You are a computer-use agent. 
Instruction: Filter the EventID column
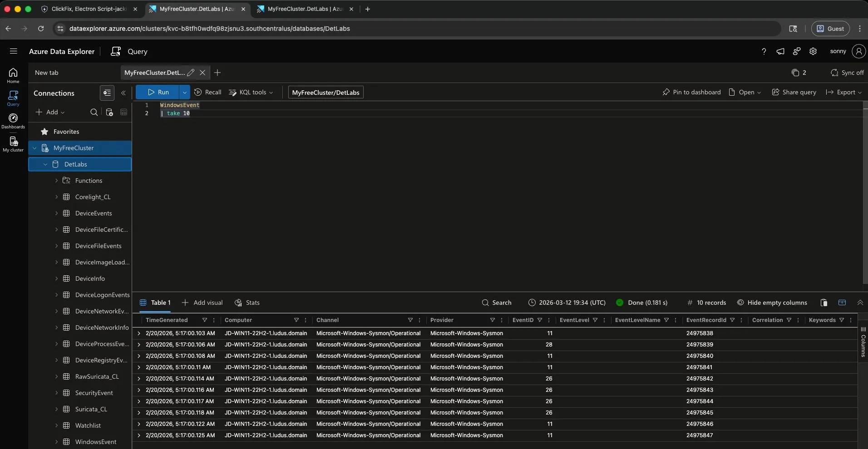click(x=540, y=320)
